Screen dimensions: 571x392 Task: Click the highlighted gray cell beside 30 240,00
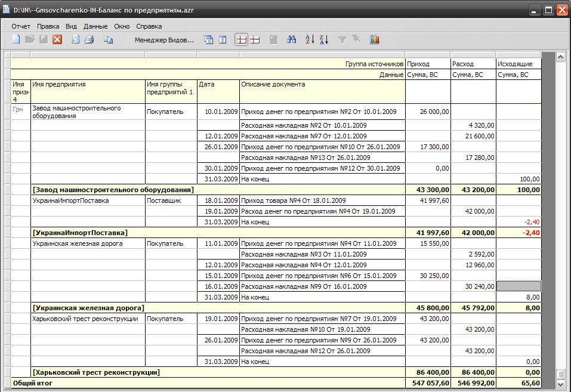click(x=518, y=286)
